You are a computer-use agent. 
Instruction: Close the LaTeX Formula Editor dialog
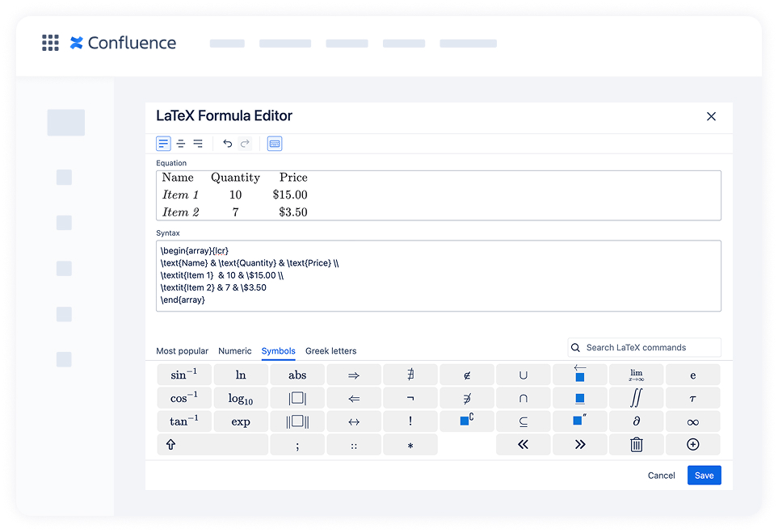711,116
